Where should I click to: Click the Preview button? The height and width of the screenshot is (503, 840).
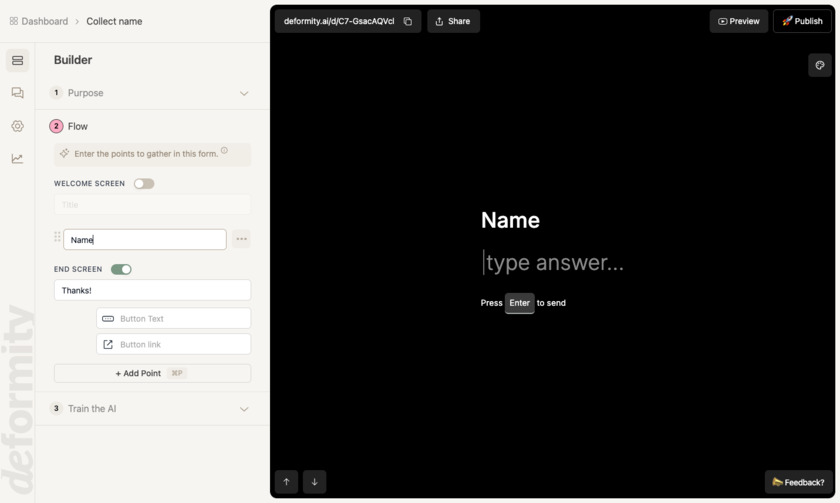point(739,21)
